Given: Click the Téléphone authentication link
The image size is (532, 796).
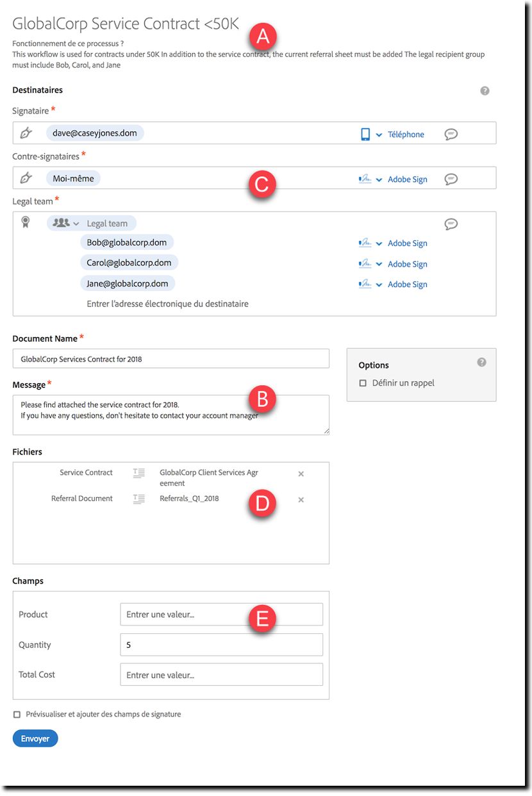Looking at the screenshot, I should (406, 135).
